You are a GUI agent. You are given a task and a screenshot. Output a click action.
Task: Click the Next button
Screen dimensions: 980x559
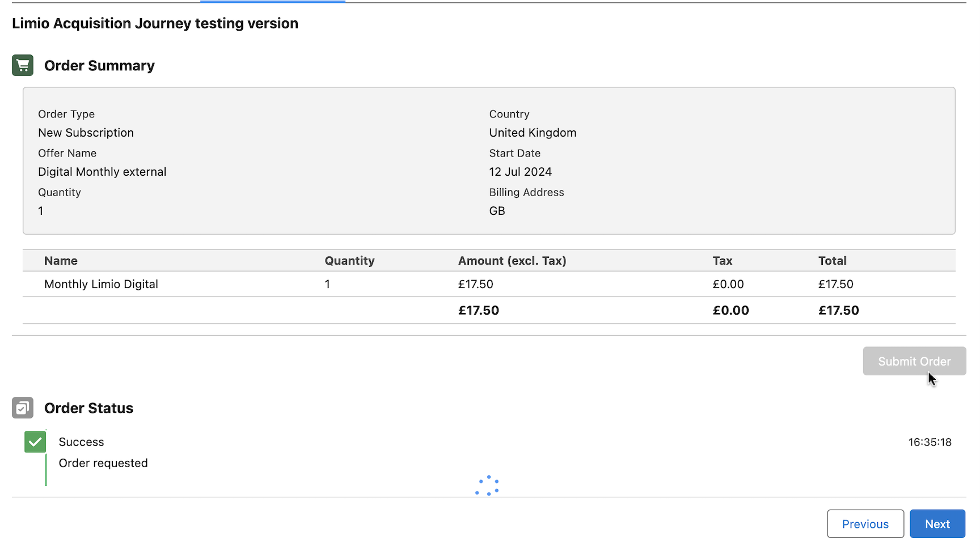(937, 524)
